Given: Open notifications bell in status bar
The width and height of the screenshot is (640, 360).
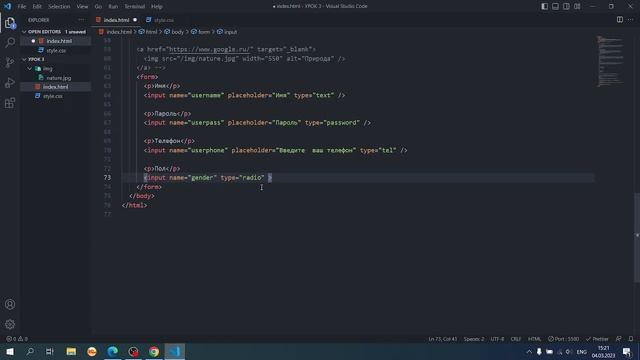Looking at the screenshot, I should pyautogui.click(x=631, y=339).
